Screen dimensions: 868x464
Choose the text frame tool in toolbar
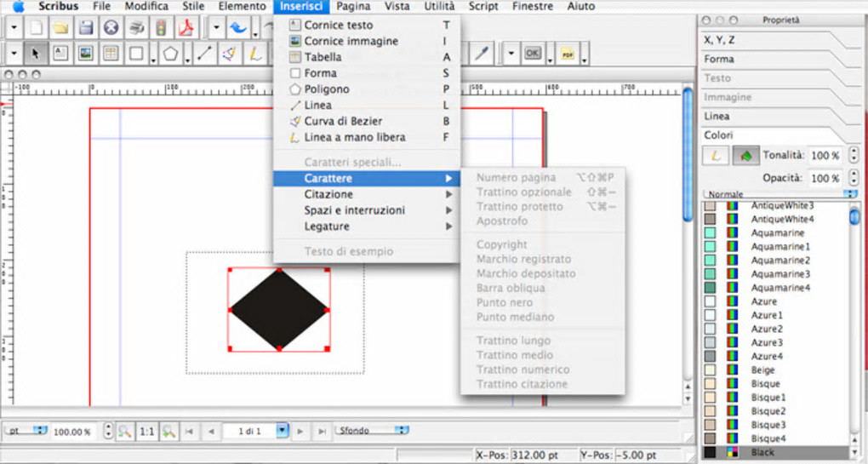pyautogui.click(x=60, y=54)
